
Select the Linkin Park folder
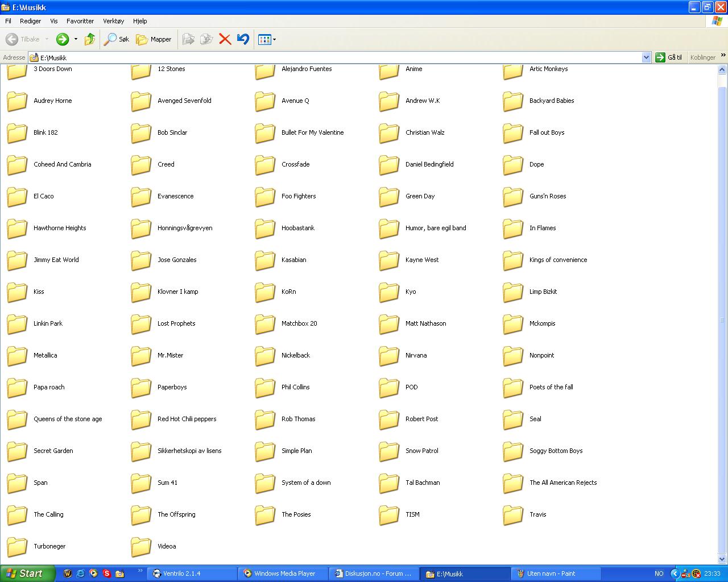point(35,324)
